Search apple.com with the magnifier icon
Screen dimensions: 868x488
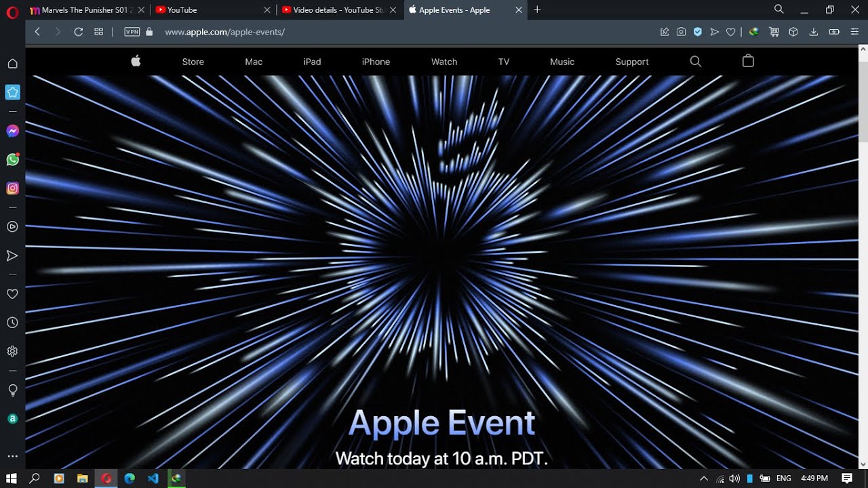[x=695, y=61]
